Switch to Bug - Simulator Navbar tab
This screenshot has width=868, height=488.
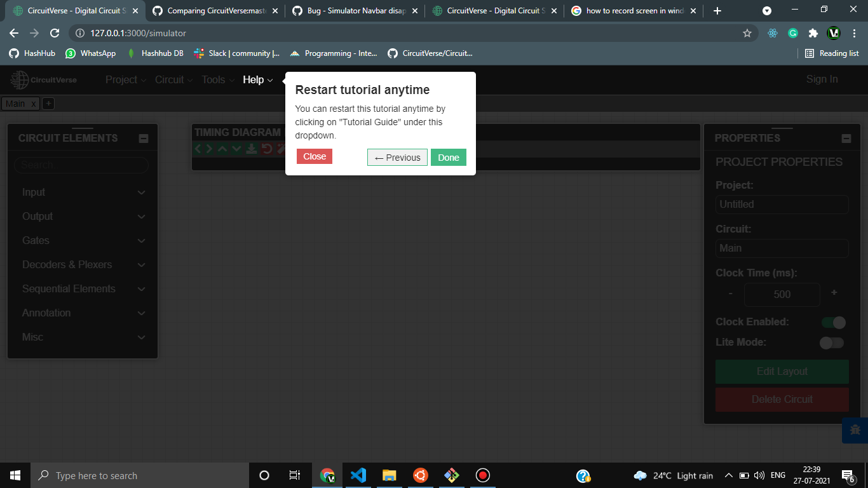(354, 11)
